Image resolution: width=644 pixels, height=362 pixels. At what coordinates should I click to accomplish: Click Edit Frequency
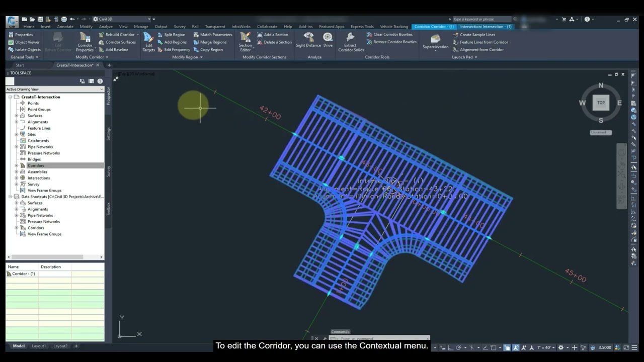pyautogui.click(x=174, y=50)
